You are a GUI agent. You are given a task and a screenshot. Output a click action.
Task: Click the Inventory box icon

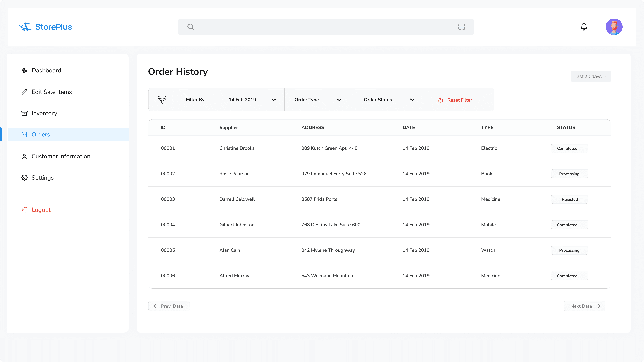[x=24, y=113]
